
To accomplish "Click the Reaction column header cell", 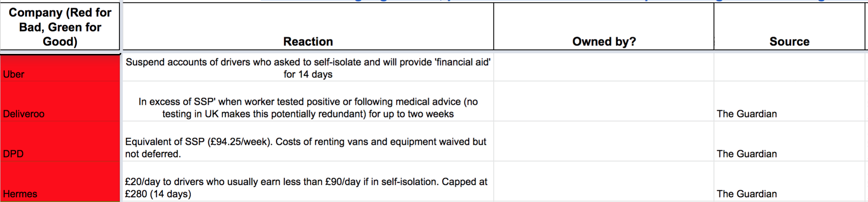I will pos(308,27).
